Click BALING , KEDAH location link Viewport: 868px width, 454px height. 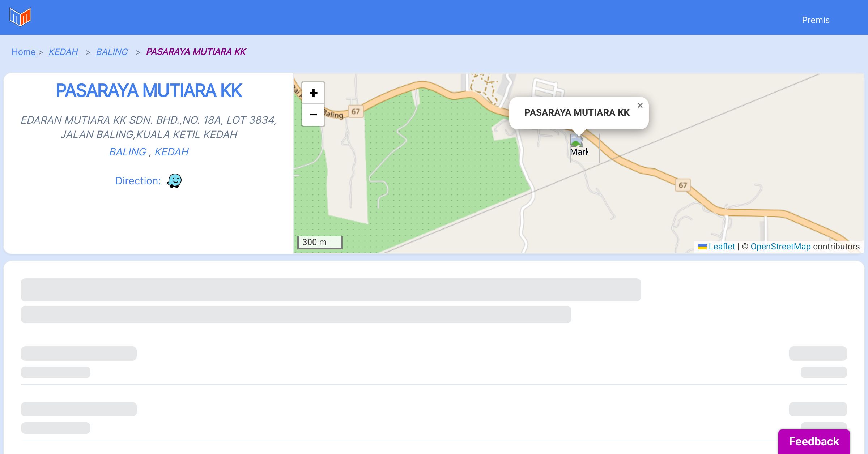149,152
